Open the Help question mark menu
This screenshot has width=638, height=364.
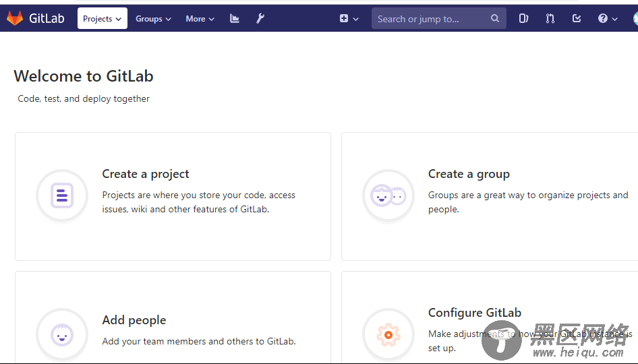tap(603, 18)
